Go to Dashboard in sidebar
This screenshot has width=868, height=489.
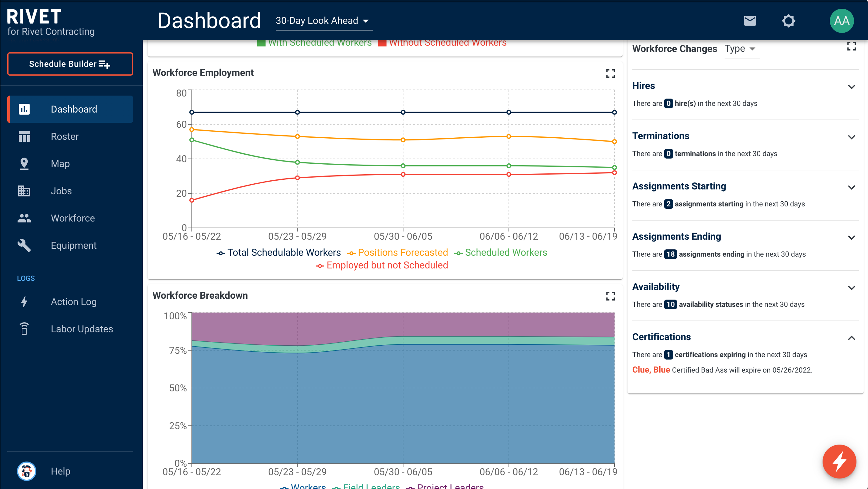70,109
